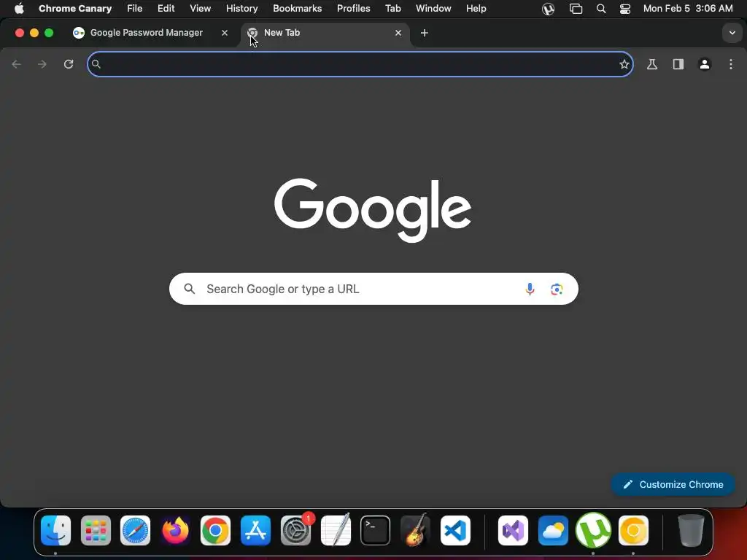747x560 pixels.
Task: Open the Help menu
Action: point(476,9)
